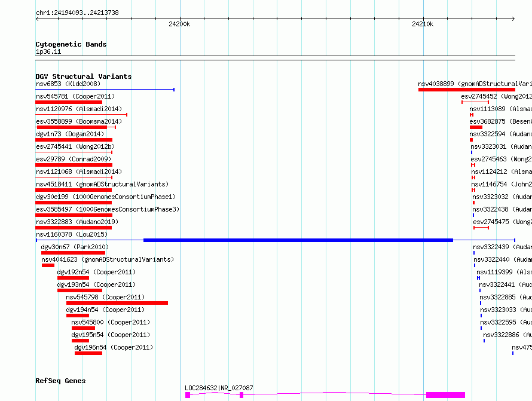Select the 1p36.11 band label

48,51
